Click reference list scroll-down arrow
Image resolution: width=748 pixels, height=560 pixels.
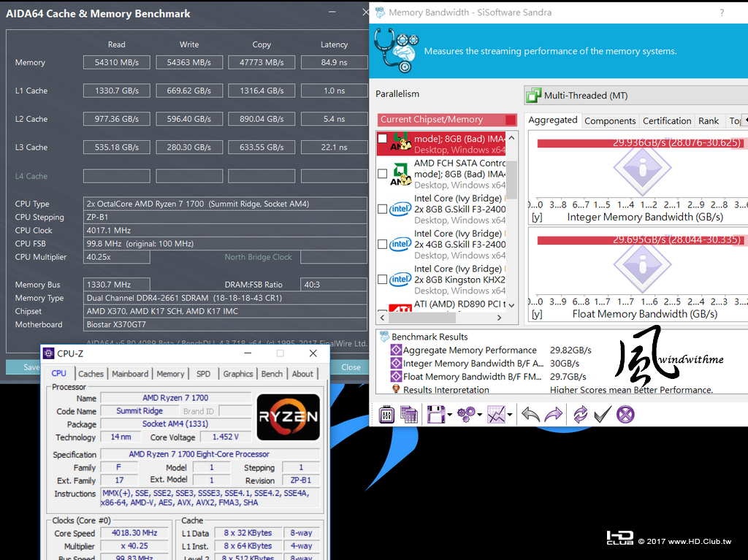point(511,305)
